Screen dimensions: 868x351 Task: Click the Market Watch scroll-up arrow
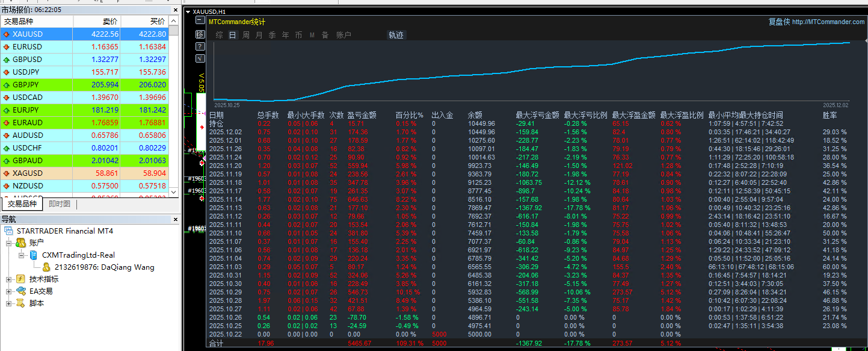coord(174,20)
